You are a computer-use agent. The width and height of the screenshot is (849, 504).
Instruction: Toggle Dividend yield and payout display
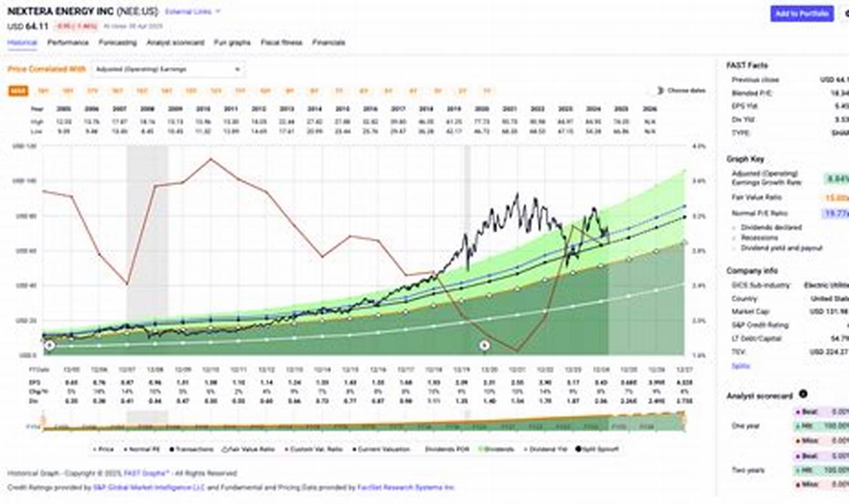[734, 247]
